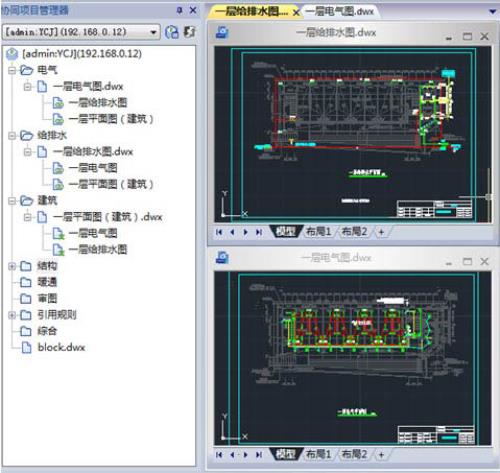
Task: Switch to 布局1 tab in top drawing
Action: click(318, 231)
